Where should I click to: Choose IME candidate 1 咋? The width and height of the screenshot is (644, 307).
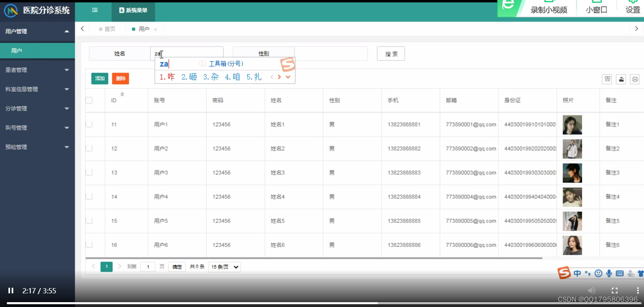(x=167, y=77)
